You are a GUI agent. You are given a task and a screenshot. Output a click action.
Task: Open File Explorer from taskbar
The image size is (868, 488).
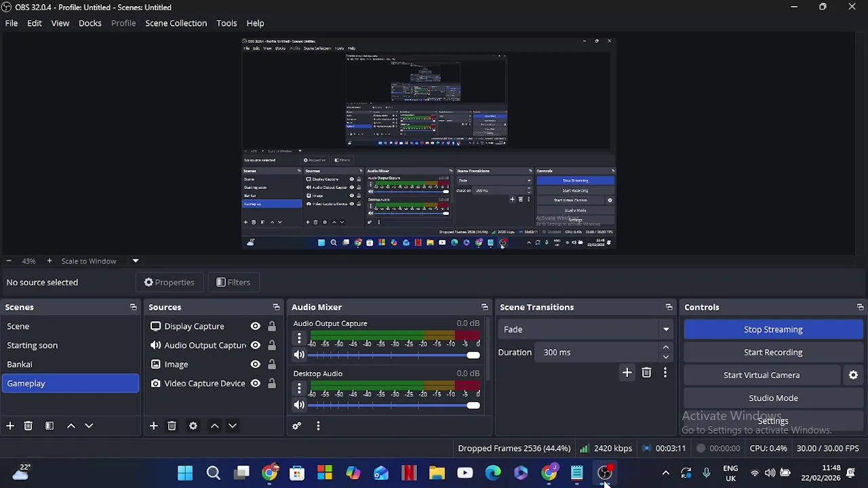click(x=437, y=473)
